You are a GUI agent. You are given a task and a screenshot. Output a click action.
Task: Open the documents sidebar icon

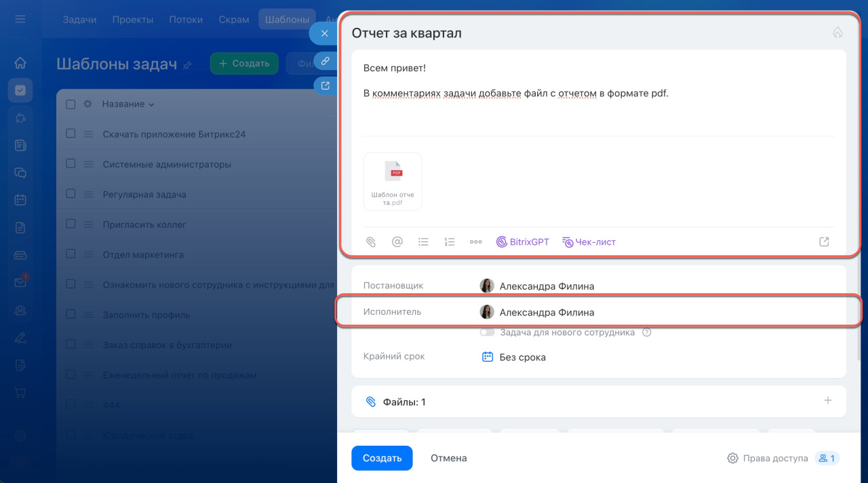[20, 228]
